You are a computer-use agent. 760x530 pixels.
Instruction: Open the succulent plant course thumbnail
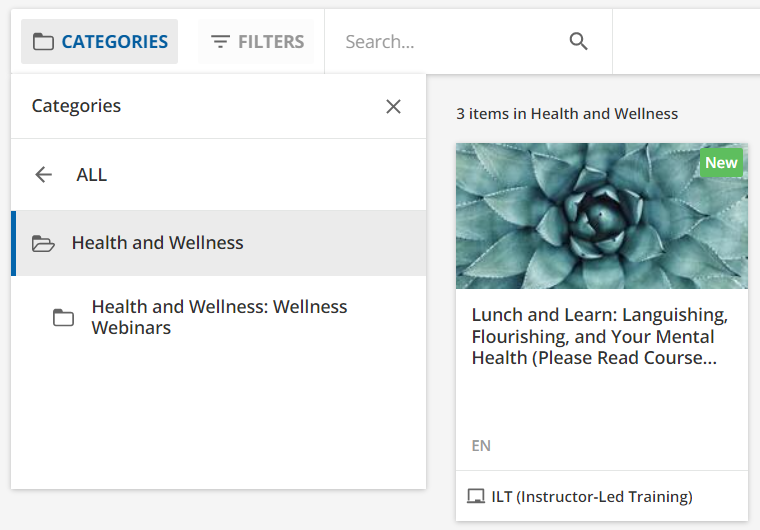[602, 216]
